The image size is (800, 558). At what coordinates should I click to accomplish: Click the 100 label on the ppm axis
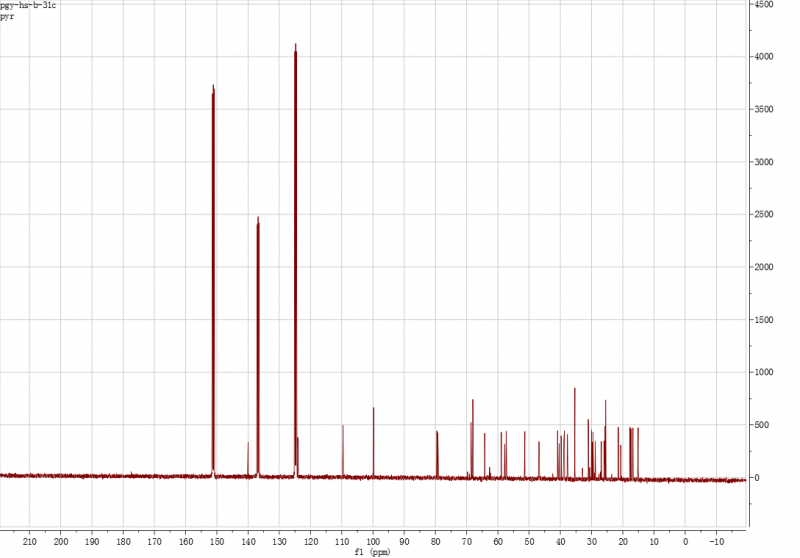(x=373, y=542)
